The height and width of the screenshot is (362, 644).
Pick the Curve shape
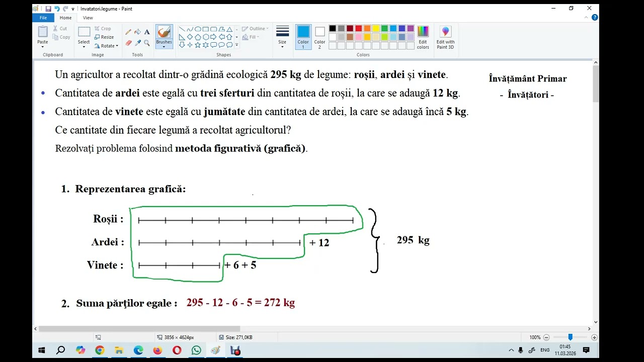coord(190,29)
